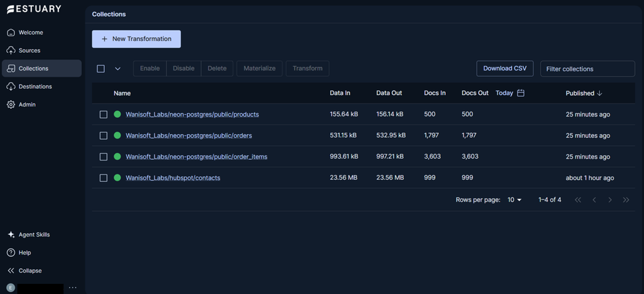The height and width of the screenshot is (294, 644).
Task: Navigate to Sources
Action: tap(42, 50)
